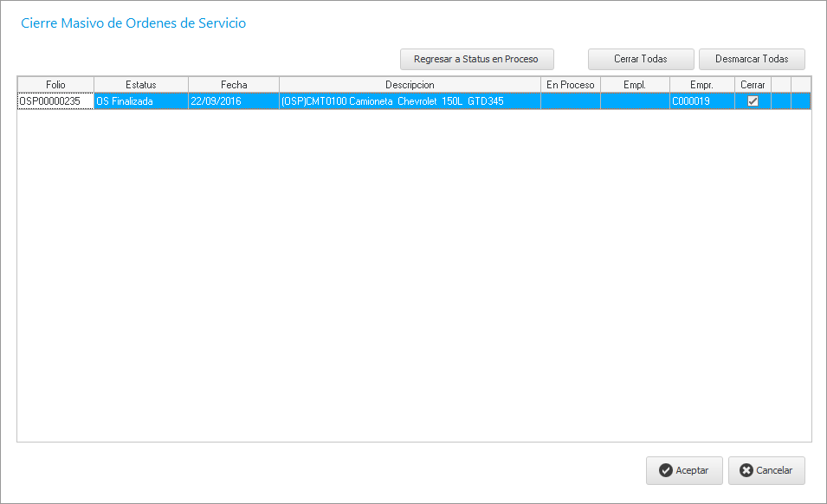Select the folio cell OSP00000235
The height and width of the screenshot is (504, 827).
[x=55, y=101]
